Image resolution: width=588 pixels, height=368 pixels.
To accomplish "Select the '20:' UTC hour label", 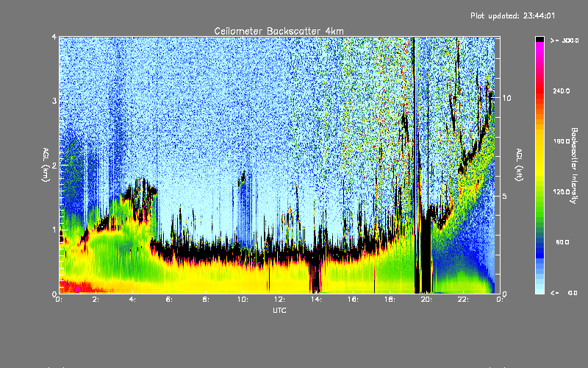I will point(426,300).
